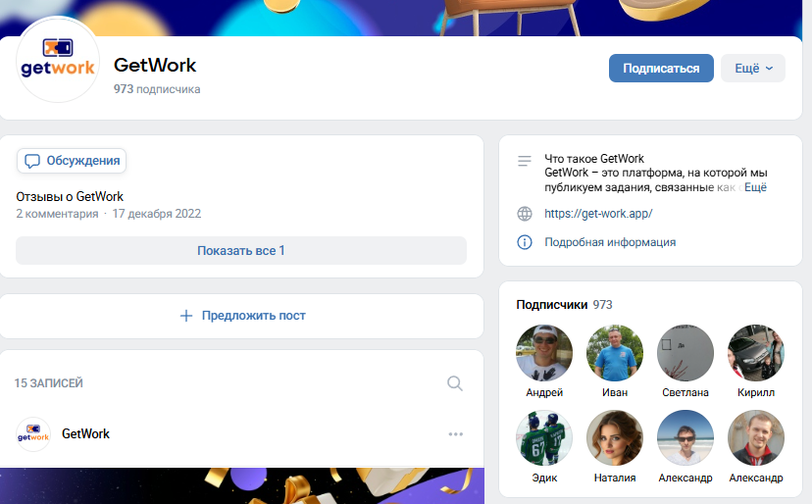The height and width of the screenshot is (504, 812).
Task: Click the globe icon beside website link
Action: 525,214
